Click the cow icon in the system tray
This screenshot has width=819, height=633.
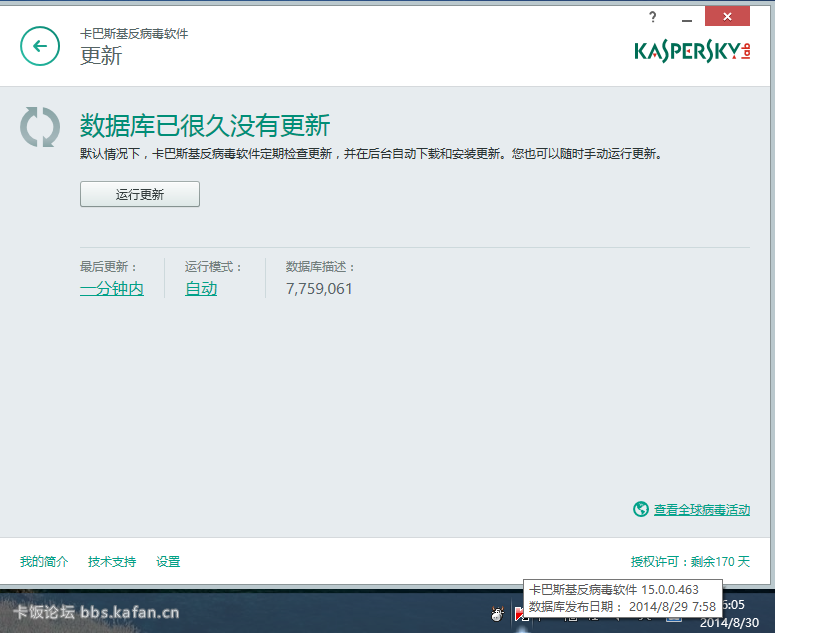click(497, 614)
